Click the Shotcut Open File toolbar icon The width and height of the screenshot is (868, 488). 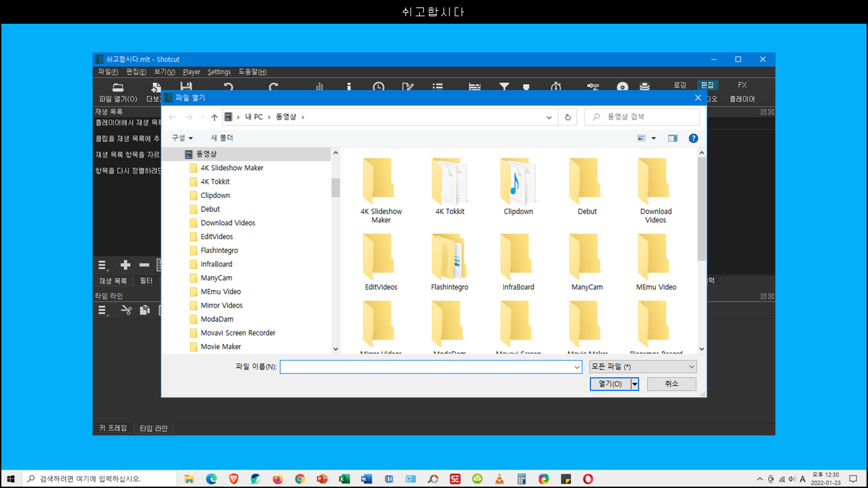click(x=118, y=87)
